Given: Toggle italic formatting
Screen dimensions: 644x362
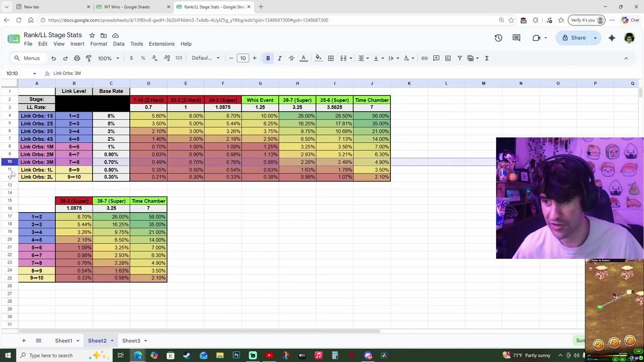Looking at the screenshot, I should pyautogui.click(x=280, y=58).
